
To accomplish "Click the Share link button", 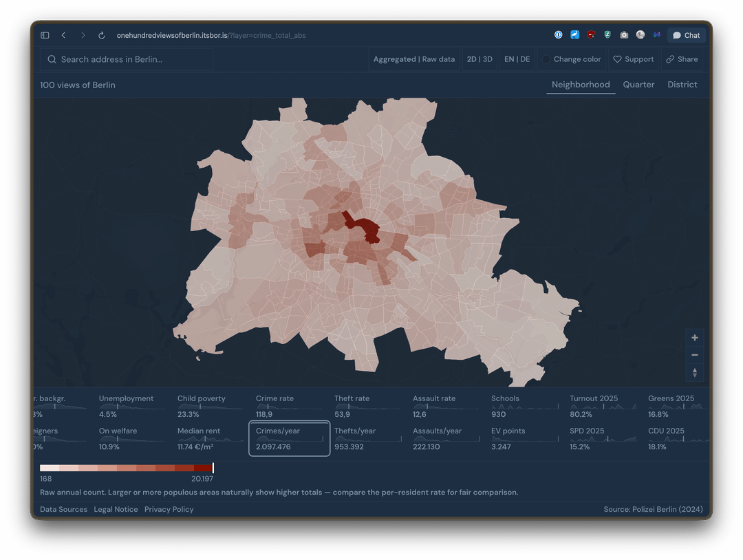I will point(682,59).
